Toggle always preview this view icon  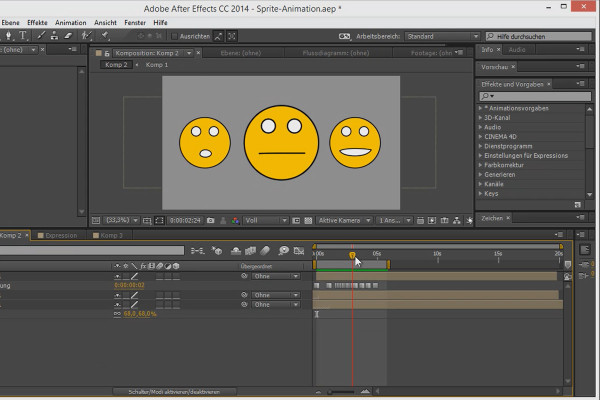[96, 220]
